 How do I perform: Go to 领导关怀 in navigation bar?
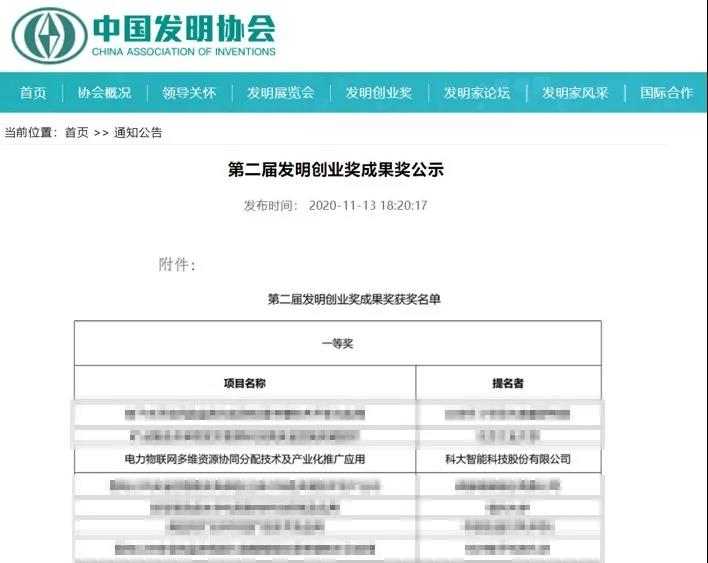tap(188, 92)
